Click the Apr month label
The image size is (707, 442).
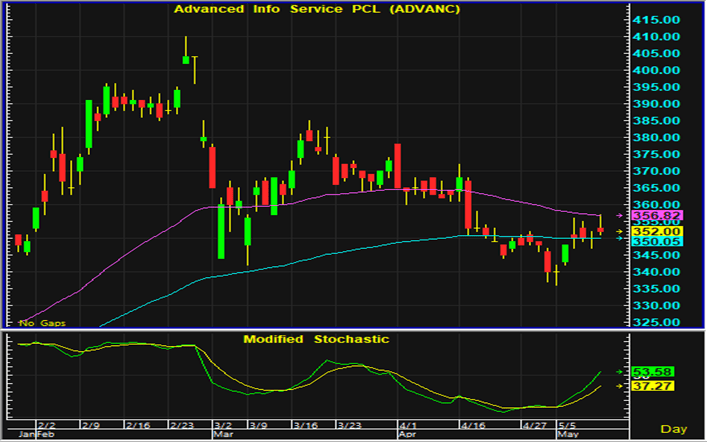click(408, 434)
